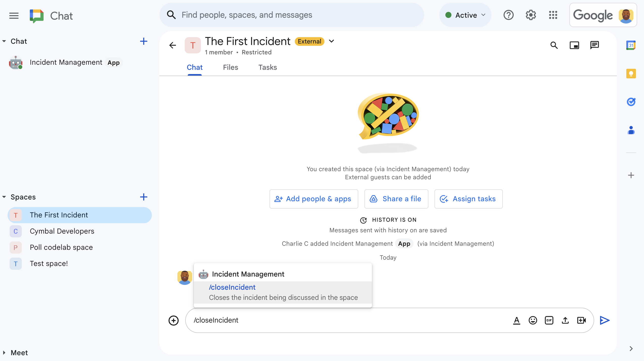Click the back arrow navigation button
Viewport: 644px width, 361px height.
173,45
